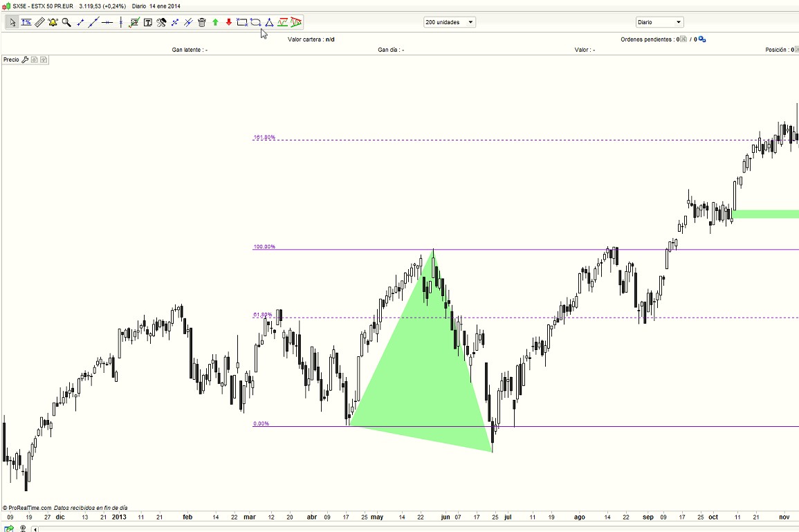Image resolution: width=799 pixels, height=532 pixels.
Task: Select the green up arrow marker
Action: point(215,22)
